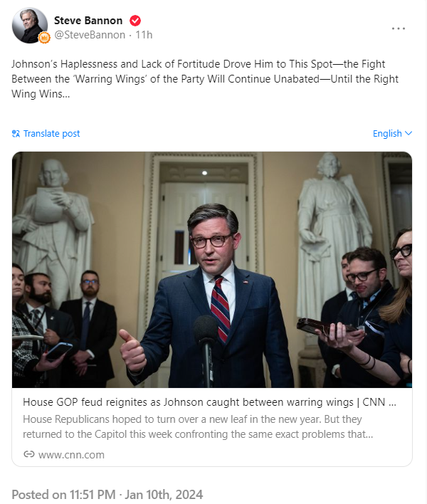Viewport: 427px width, 504px height.
Task: Click the link chain icon near www.cnn.com
Action: [29, 454]
